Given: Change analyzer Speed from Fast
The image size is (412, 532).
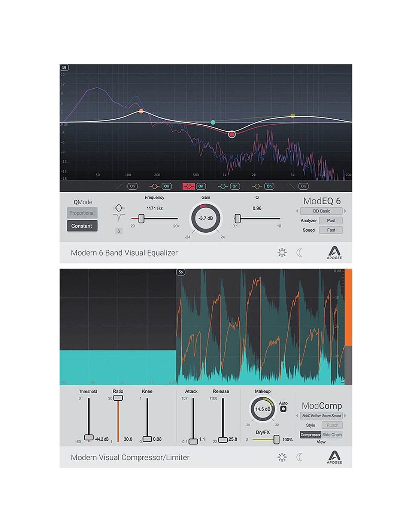Looking at the screenshot, I should click(331, 230).
